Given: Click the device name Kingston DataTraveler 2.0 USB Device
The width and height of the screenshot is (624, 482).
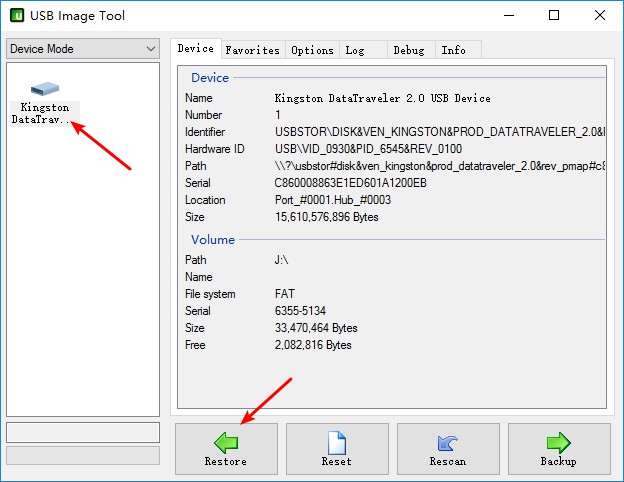Looking at the screenshot, I should point(382,98).
